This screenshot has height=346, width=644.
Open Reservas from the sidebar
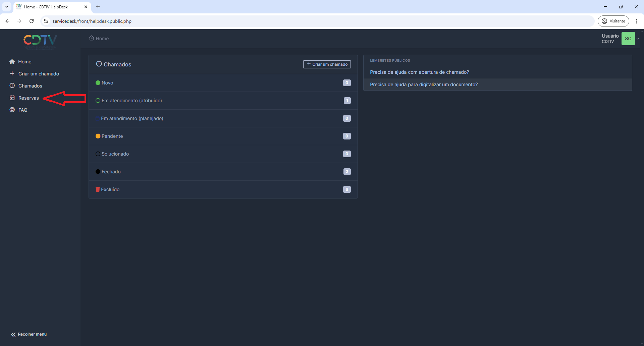pos(29,98)
